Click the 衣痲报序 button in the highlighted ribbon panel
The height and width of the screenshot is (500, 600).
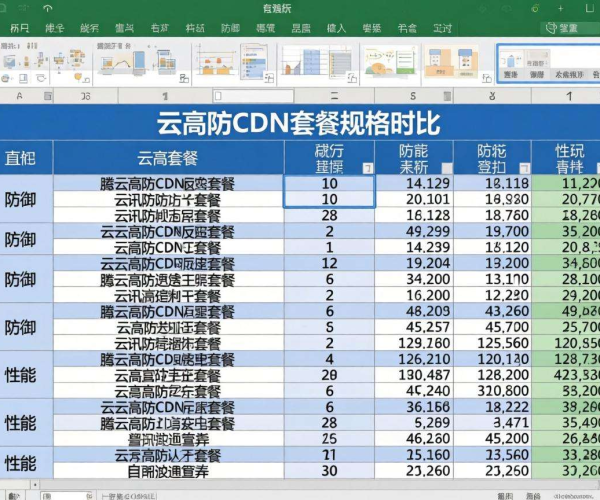point(570,75)
